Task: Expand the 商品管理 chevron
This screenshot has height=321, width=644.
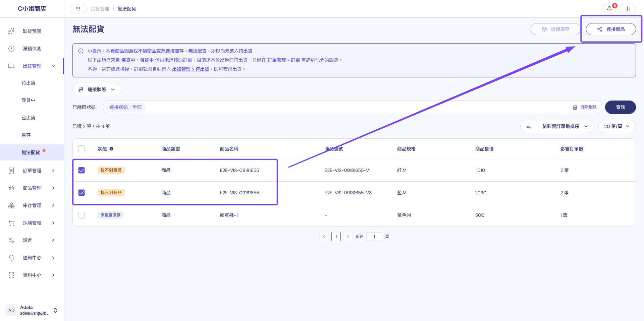Action: [53, 188]
